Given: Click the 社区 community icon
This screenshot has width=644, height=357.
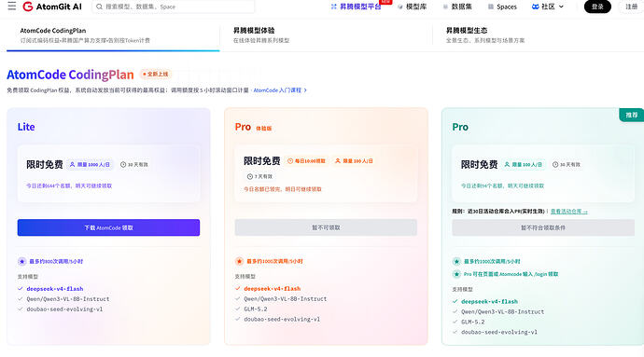Looking at the screenshot, I should pos(535,7).
